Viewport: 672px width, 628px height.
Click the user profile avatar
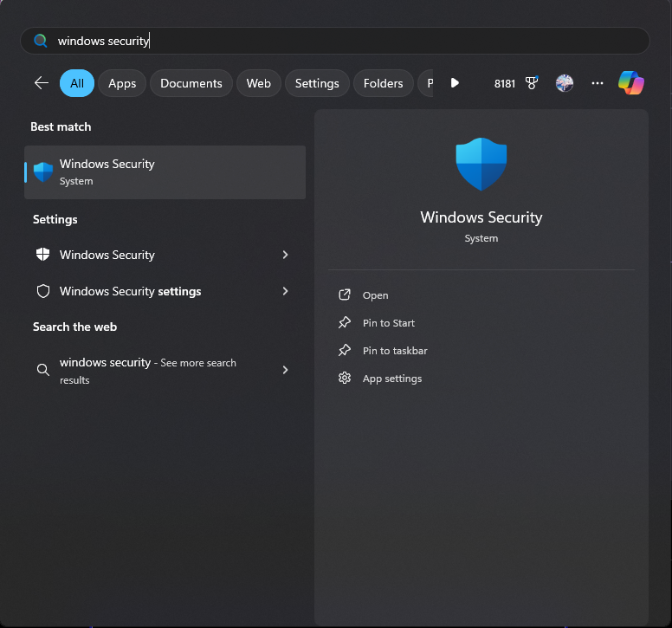[564, 83]
